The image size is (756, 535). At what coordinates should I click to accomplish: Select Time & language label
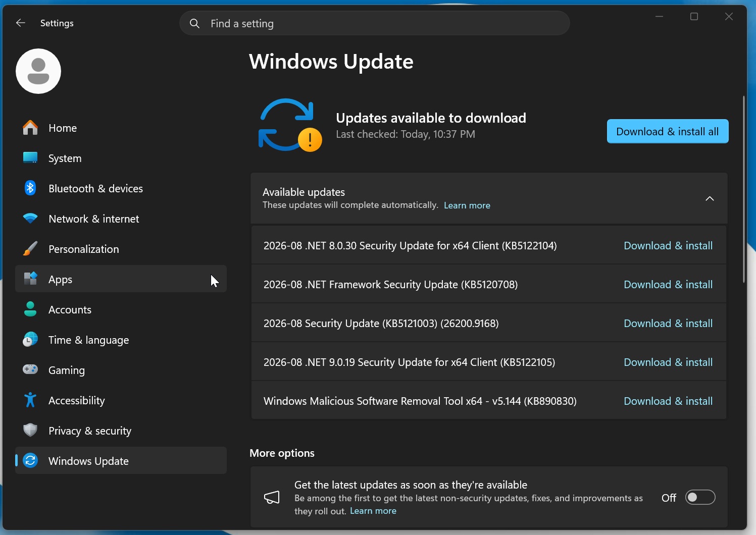tap(88, 340)
